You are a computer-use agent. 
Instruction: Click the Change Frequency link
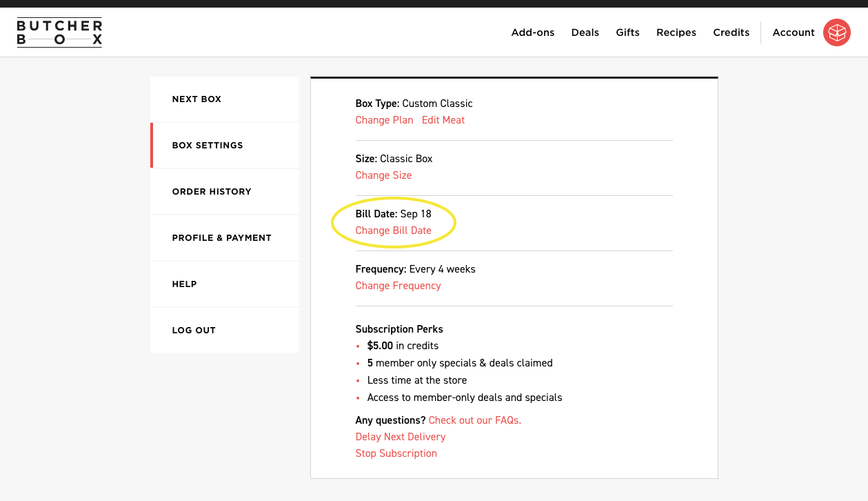pyautogui.click(x=398, y=286)
